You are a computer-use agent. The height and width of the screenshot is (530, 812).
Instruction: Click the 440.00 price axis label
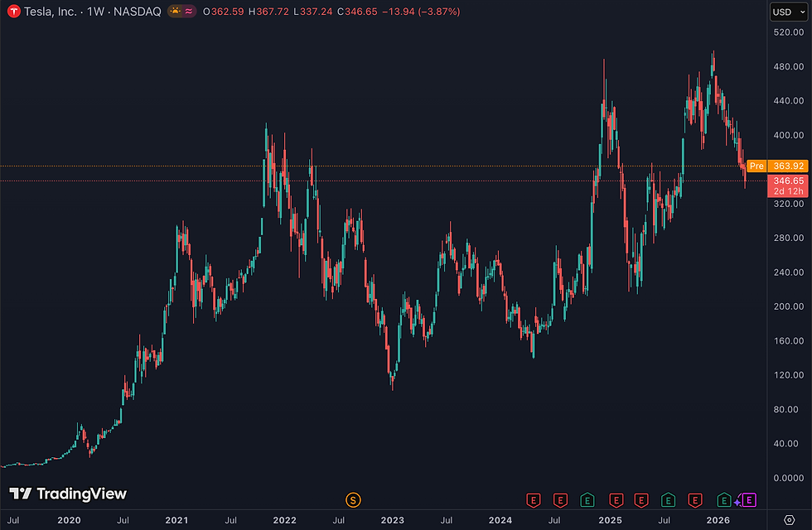click(x=788, y=100)
